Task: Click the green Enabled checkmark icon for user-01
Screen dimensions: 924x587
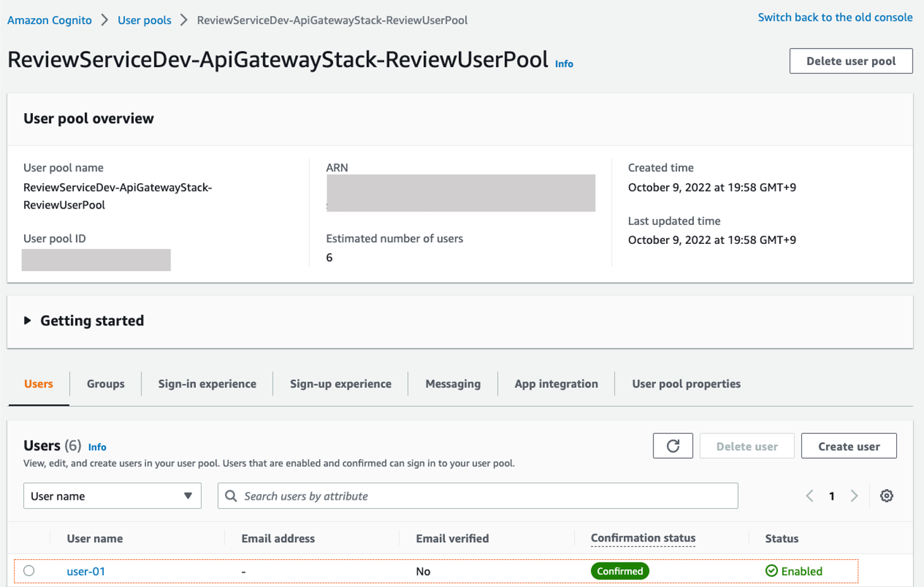Action: [772, 571]
